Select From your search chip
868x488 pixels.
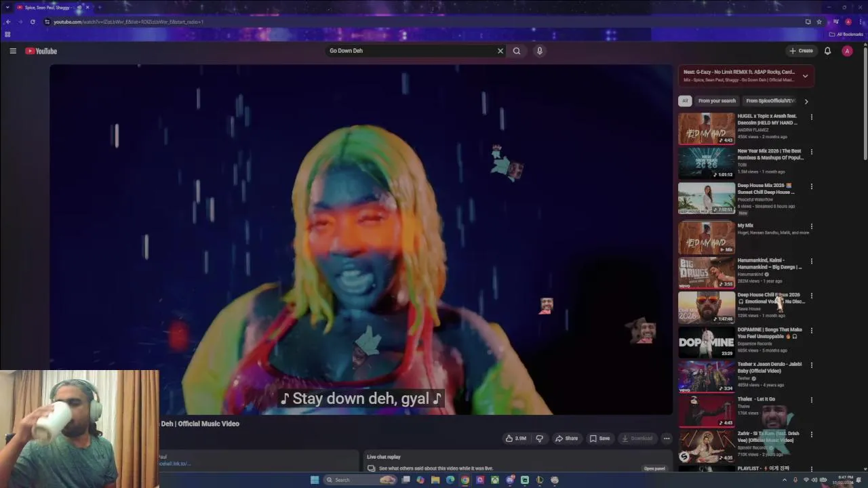point(717,101)
